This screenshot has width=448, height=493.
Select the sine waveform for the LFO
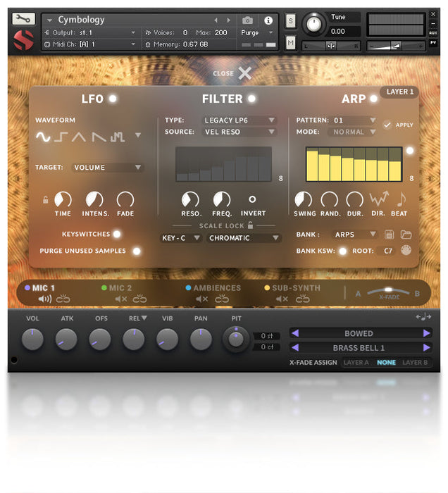point(43,137)
